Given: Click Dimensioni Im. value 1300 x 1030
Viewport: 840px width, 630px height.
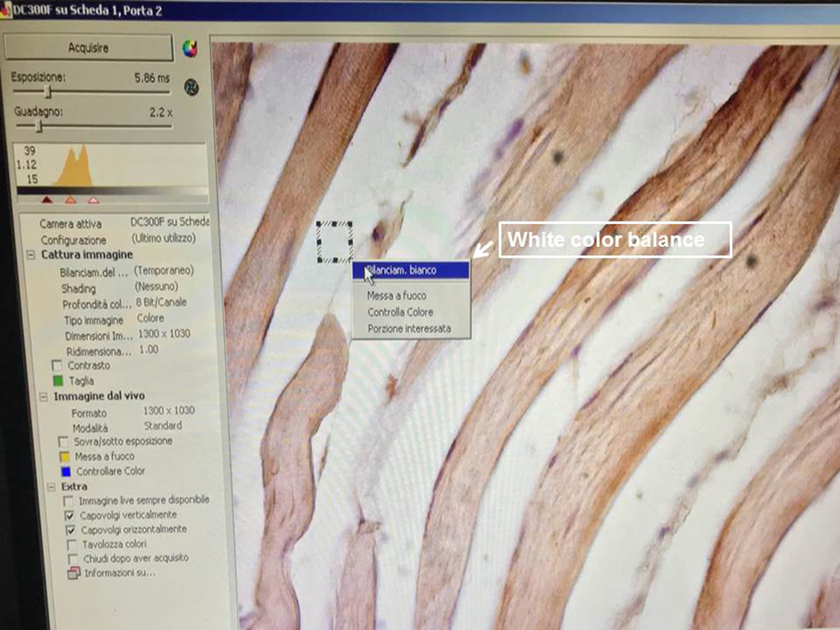Looking at the screenshot, I should [164, 334].
